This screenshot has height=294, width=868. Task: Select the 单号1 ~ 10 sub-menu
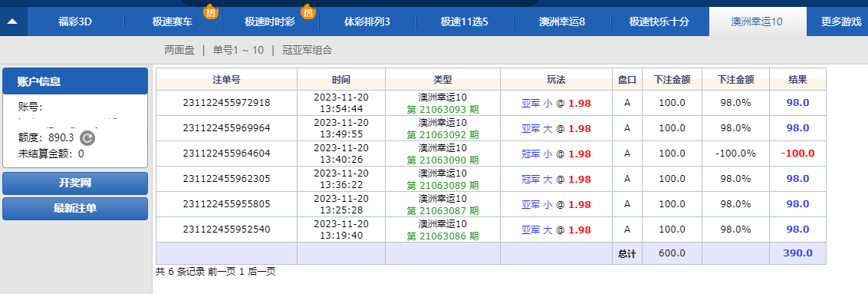(238, 51)
